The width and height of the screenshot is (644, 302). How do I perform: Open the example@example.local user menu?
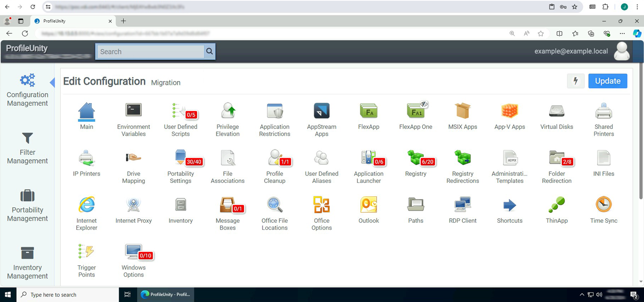pyautogui.click(x=571, y=51)
